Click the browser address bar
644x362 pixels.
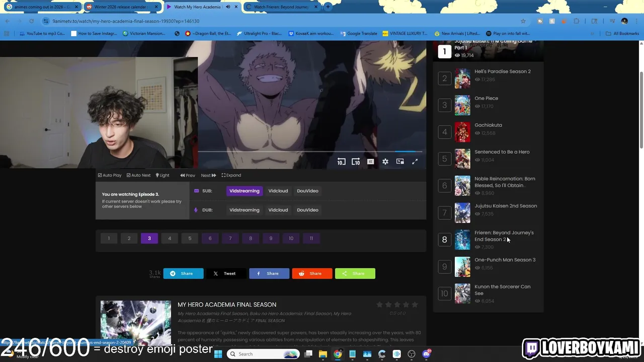point(282,21)
